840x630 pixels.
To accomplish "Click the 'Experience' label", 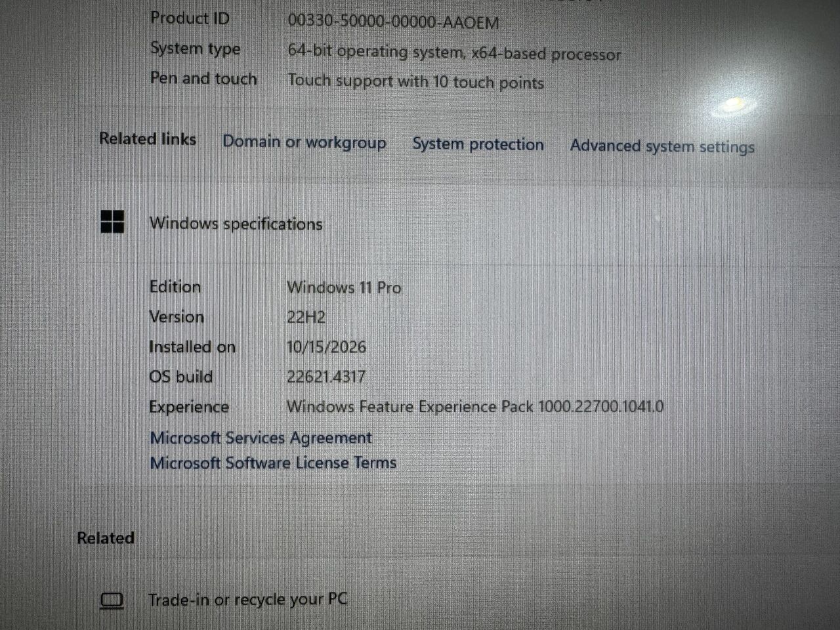I will [x=189, y=407].
